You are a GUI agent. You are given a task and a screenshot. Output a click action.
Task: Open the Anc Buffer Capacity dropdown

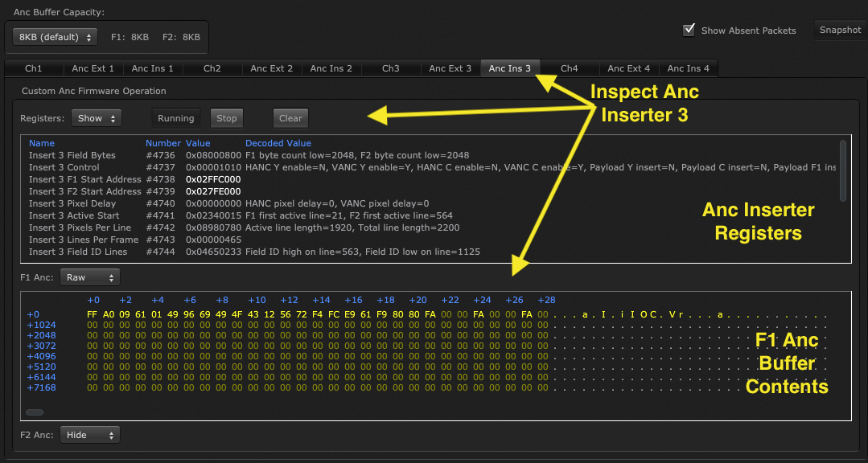[x=56, y=37]
